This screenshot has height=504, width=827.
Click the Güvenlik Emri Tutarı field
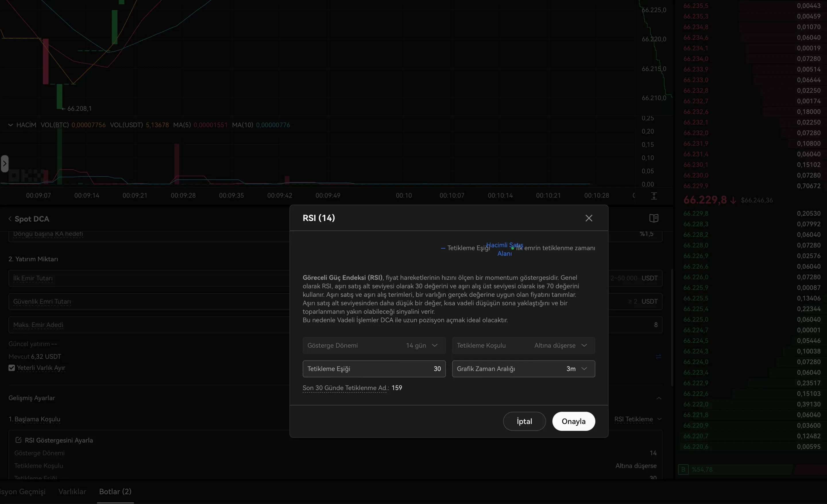[x=335, y=301]
